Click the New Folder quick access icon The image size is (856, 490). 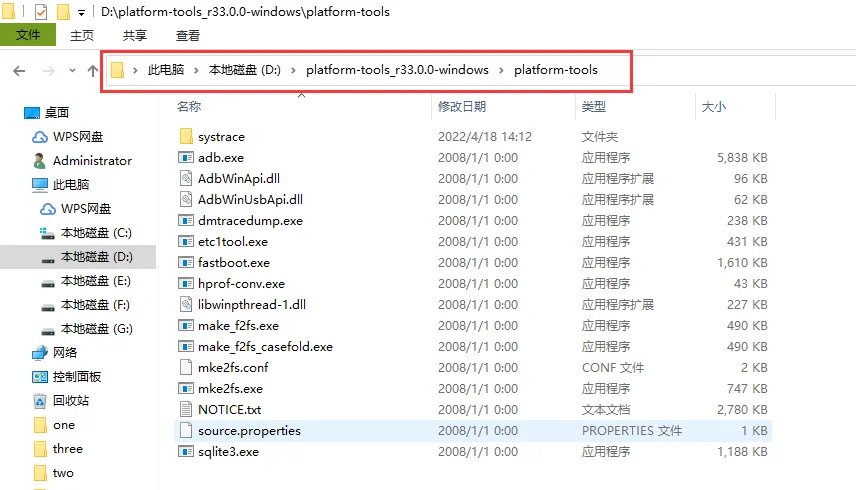63,11
